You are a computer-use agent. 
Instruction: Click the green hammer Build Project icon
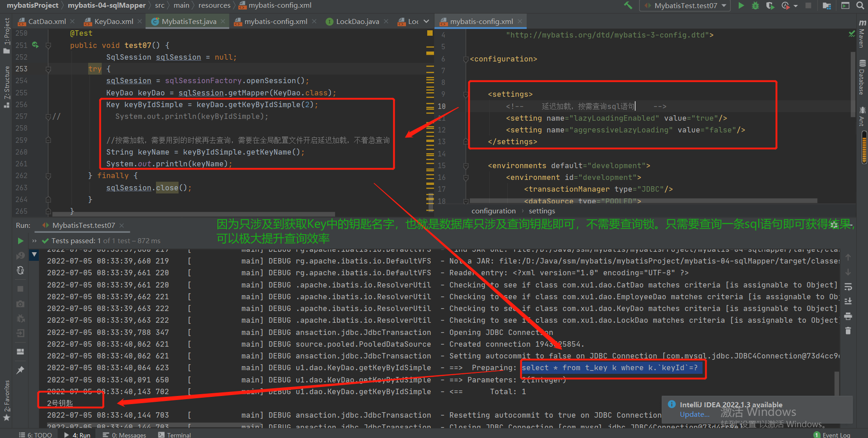(628, 5)
